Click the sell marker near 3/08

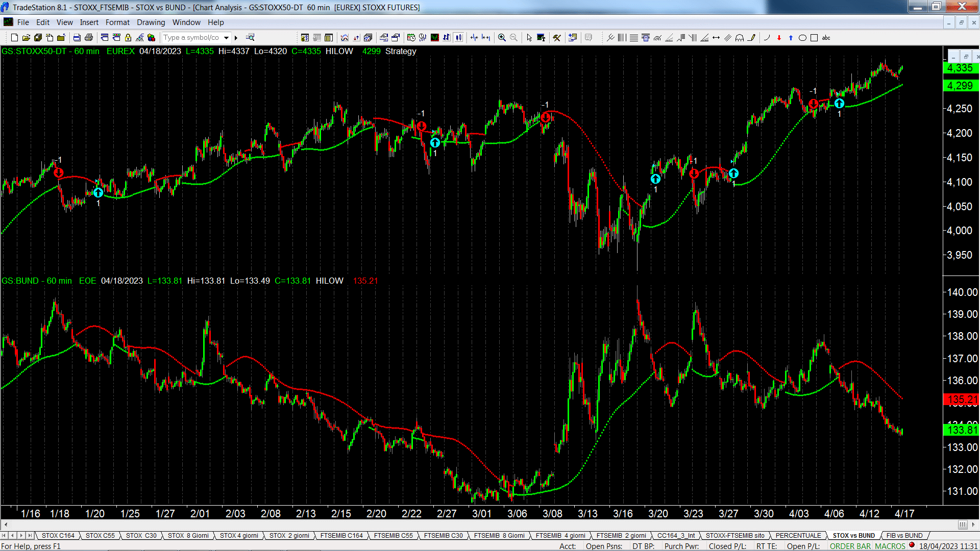546,117
